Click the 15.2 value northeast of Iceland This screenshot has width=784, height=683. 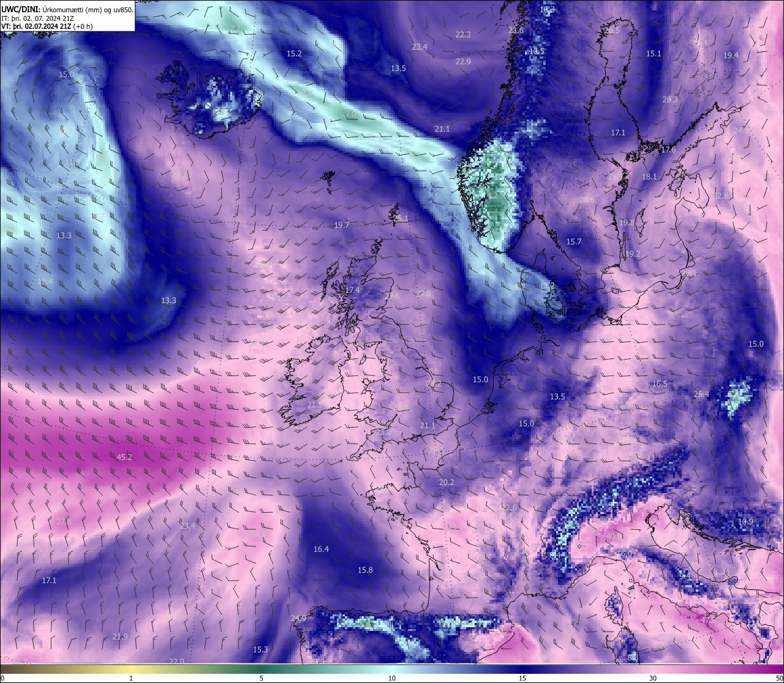[x=294, y=53]
